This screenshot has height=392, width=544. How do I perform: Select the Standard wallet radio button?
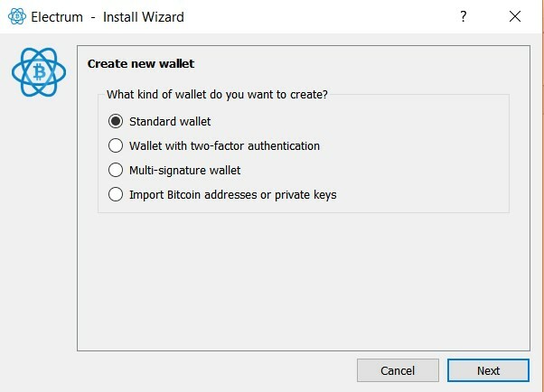click(116, 121)
